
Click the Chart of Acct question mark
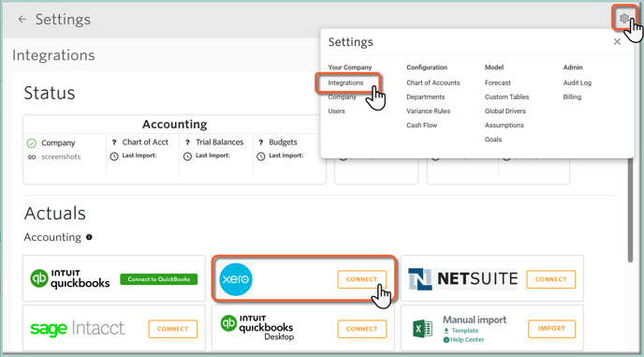tap(114, 142)
